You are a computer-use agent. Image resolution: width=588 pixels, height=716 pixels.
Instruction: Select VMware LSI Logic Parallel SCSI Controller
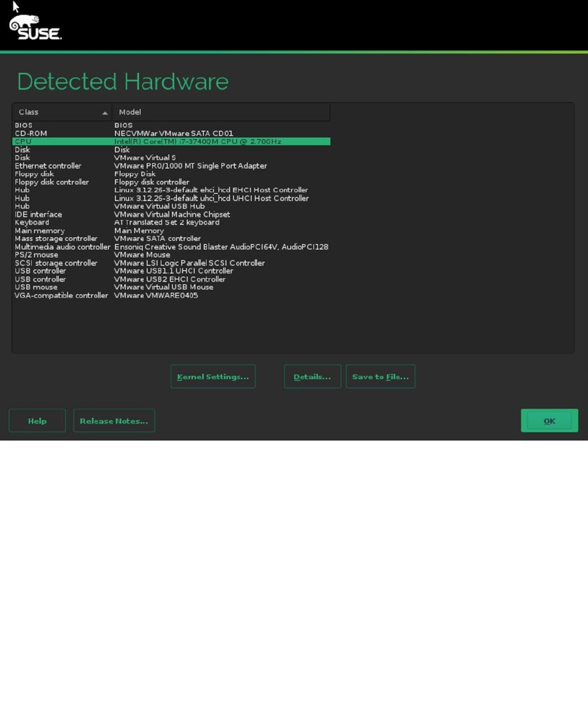[x=189, y=263]
